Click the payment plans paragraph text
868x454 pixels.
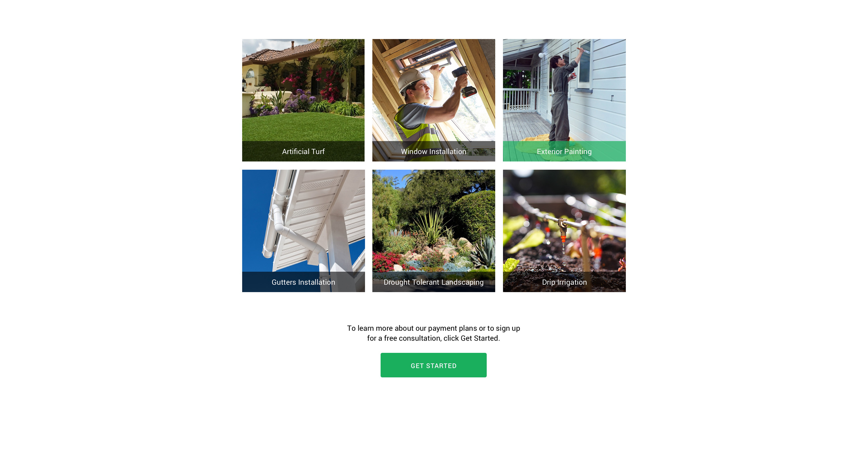point(434,333)
